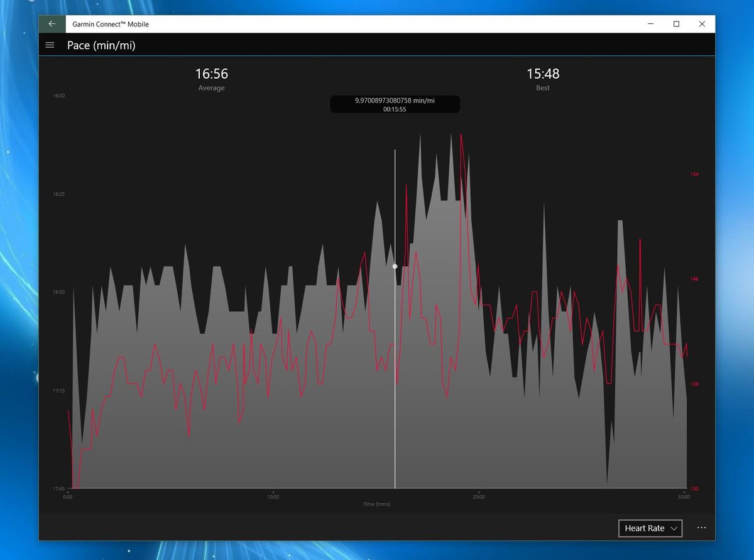
Task: Select the white chart cursor marker
Action: coord(395,266)
